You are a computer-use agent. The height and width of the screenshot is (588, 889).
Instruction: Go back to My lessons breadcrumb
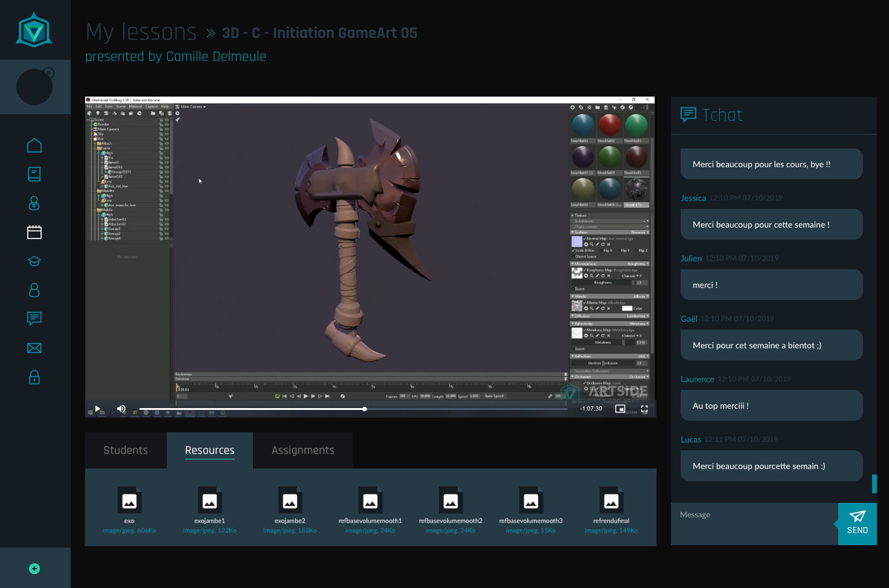(x=141, y=32)
